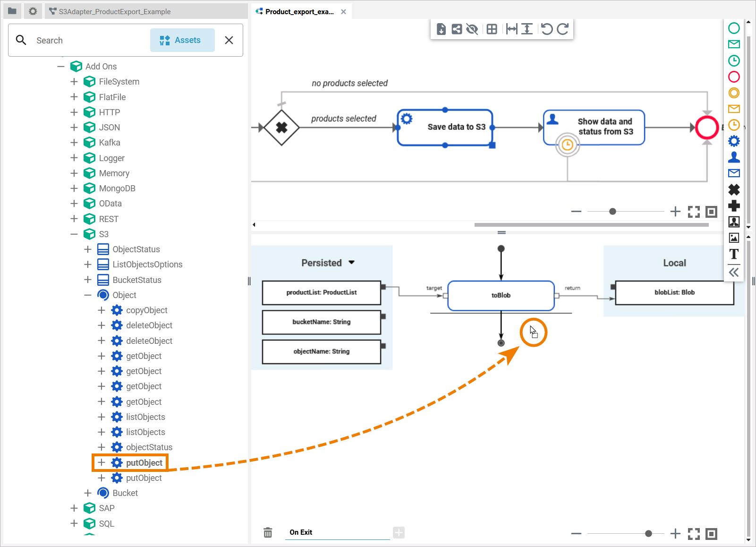Select the text tool T icon
The height and width of the screenshot is (547, 756).
(734, 254)
